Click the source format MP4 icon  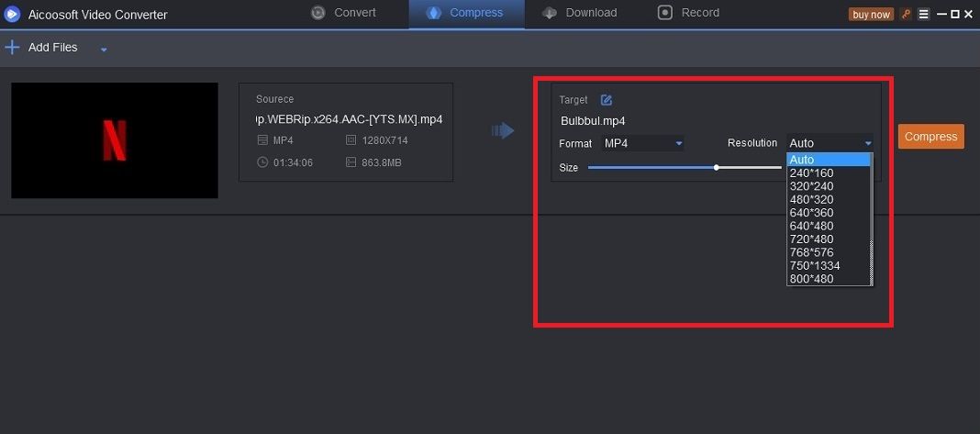(262, 140)
